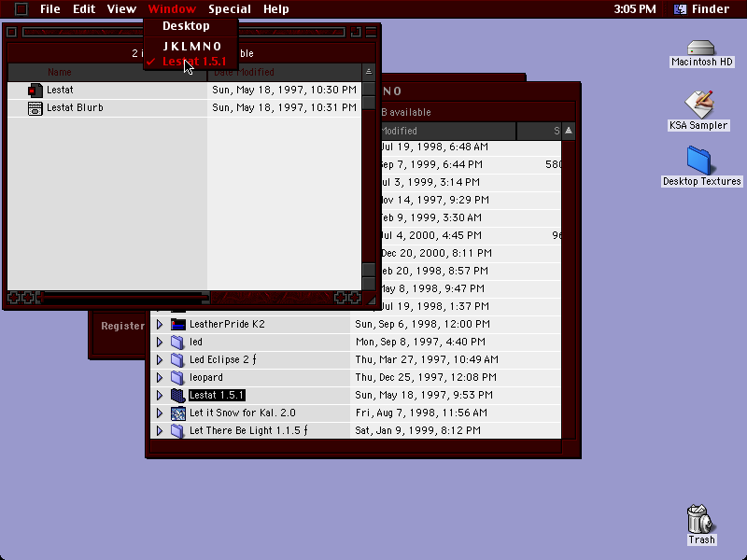Select the Let it Snow for Kal. 2.0 icon
747x560 pixels.
177,413
